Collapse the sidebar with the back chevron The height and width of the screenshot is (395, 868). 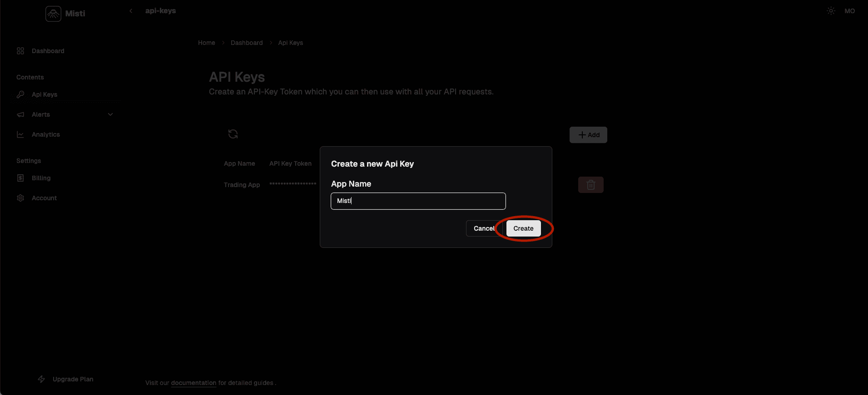[131, 11]
